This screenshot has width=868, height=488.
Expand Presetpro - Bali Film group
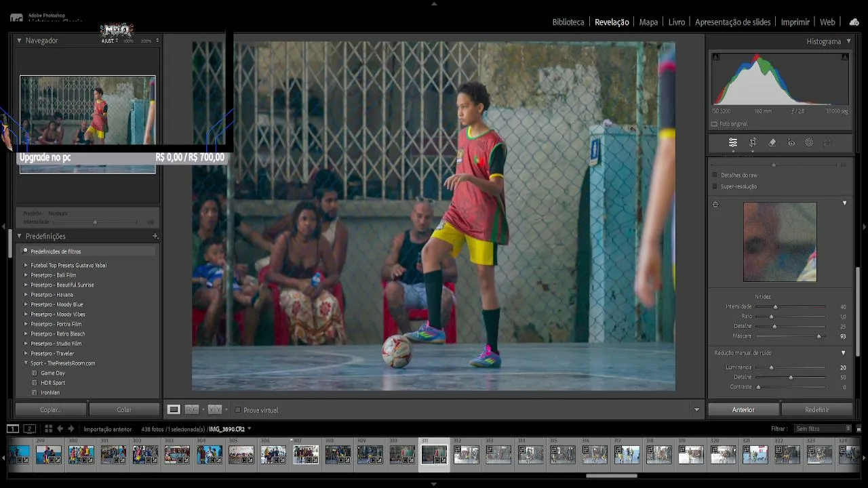(26, 275)
